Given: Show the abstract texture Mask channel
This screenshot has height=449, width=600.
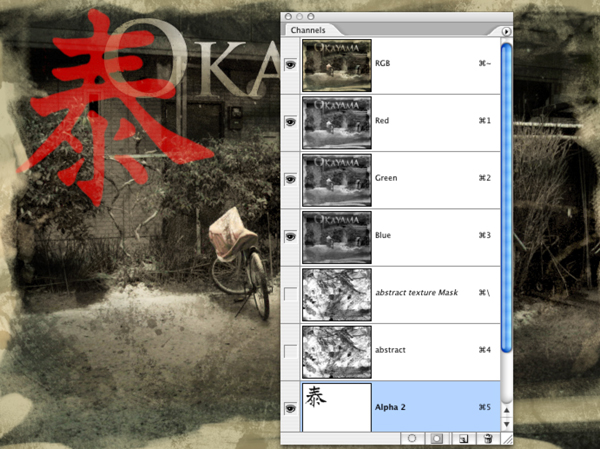Looking at the screenshot, I should click(x=291, y=294).
